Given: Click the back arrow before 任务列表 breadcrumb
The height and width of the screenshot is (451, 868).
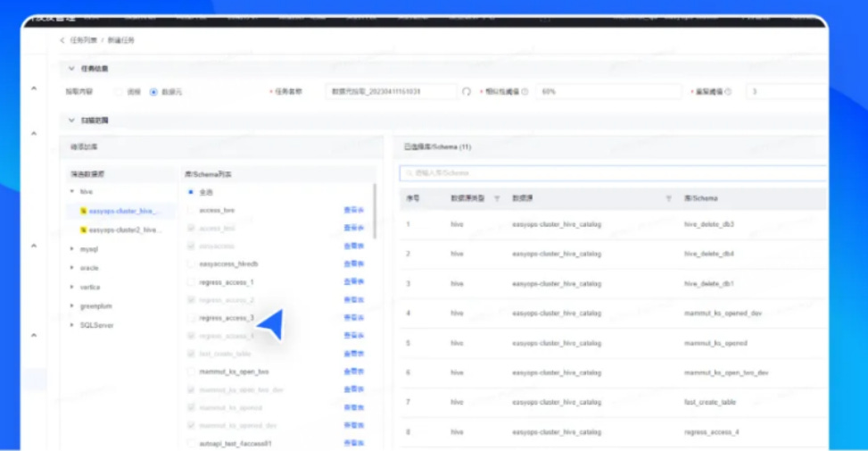Looking at the screenshot, I should (62, 40).
